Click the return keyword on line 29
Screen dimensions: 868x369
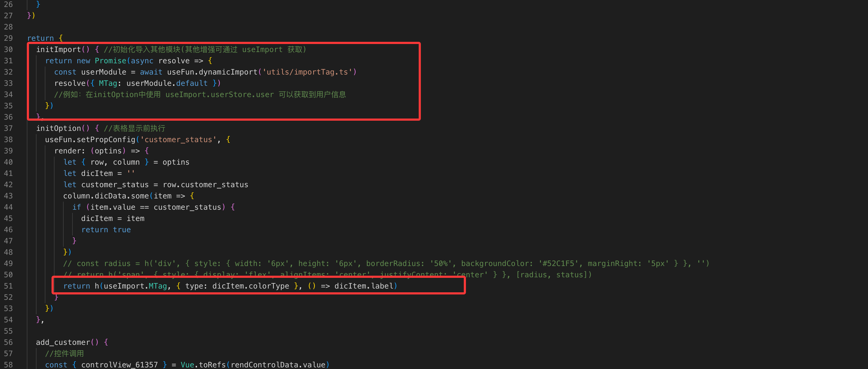coord(40,38)
